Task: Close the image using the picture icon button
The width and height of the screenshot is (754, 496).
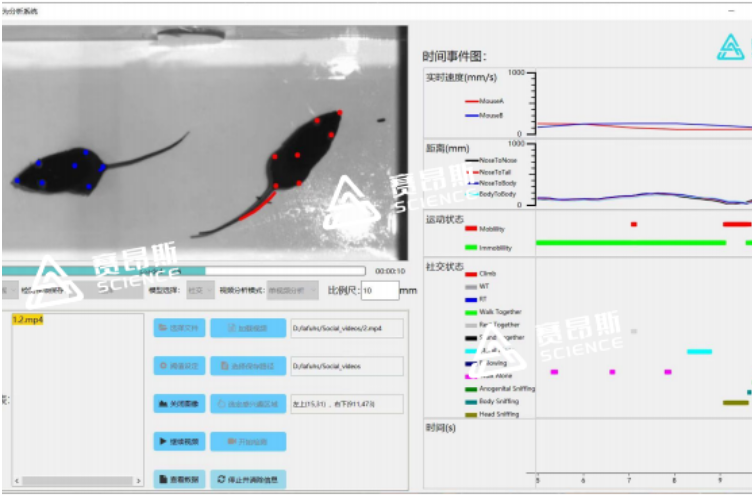Action: click(179, 404)
